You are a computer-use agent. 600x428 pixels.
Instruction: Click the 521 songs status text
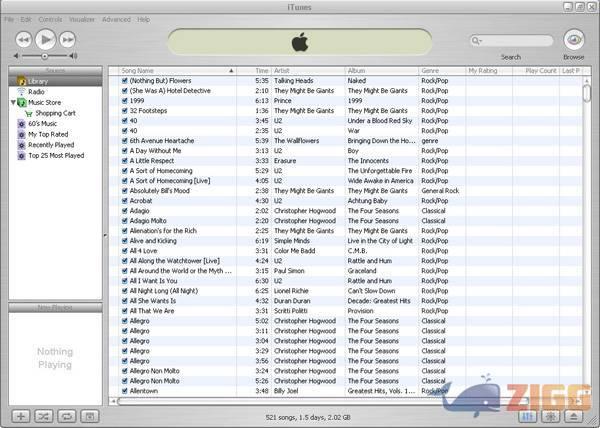coord(308,417)
